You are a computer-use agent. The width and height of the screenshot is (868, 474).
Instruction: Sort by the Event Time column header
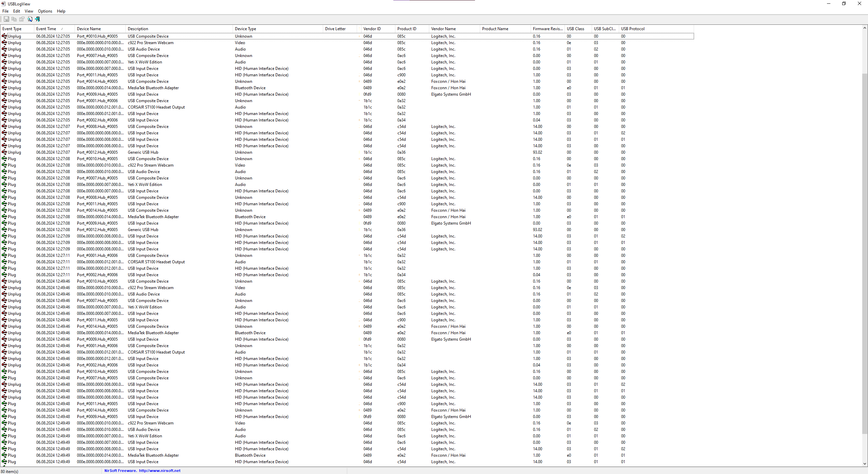click(x=46, y=29)
